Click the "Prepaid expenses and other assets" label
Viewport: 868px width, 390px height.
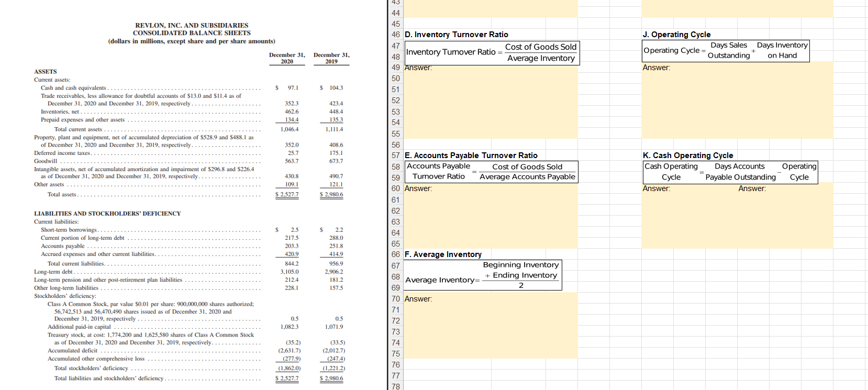coord(83,120)
